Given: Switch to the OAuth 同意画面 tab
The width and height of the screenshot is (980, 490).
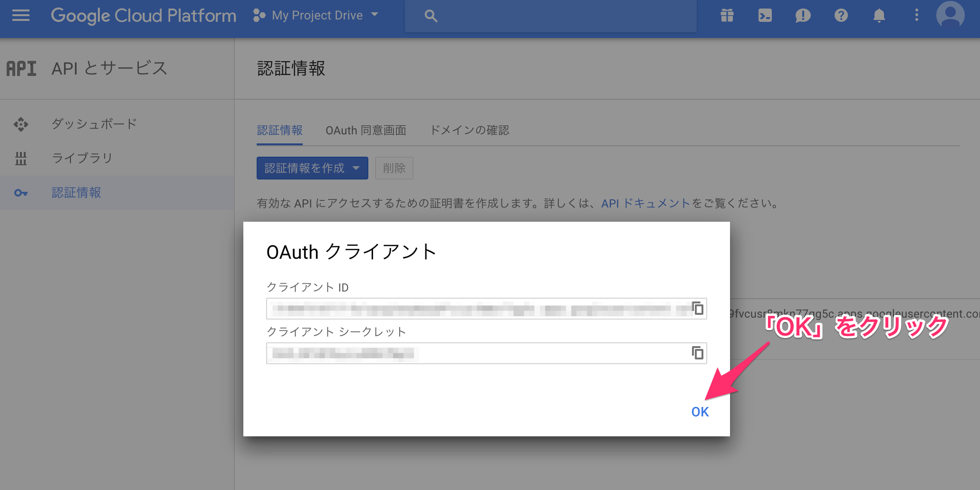Looking at the screenshot, I should tap(365, 131).
